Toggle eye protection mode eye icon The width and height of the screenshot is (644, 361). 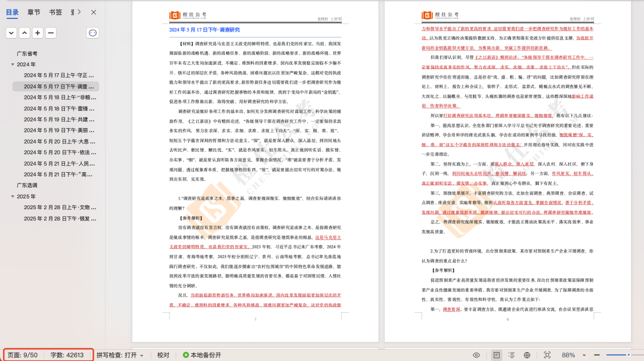coord(476,355)
